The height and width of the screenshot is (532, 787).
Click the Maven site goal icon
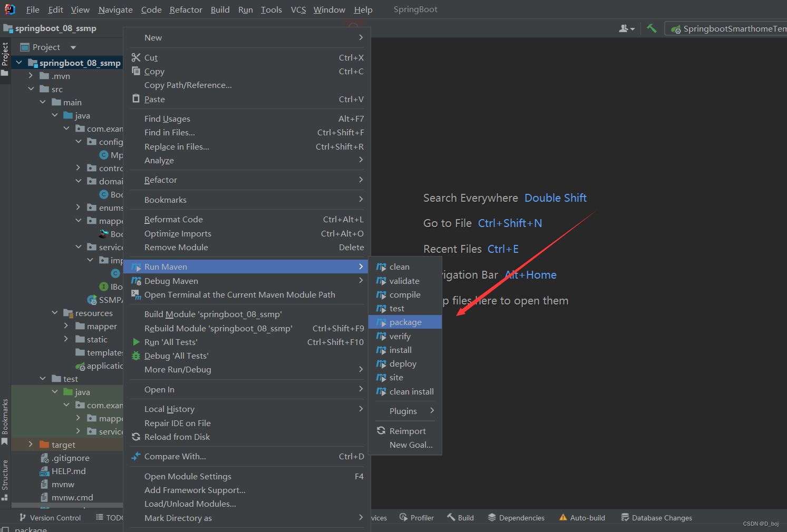pos(381,378)
